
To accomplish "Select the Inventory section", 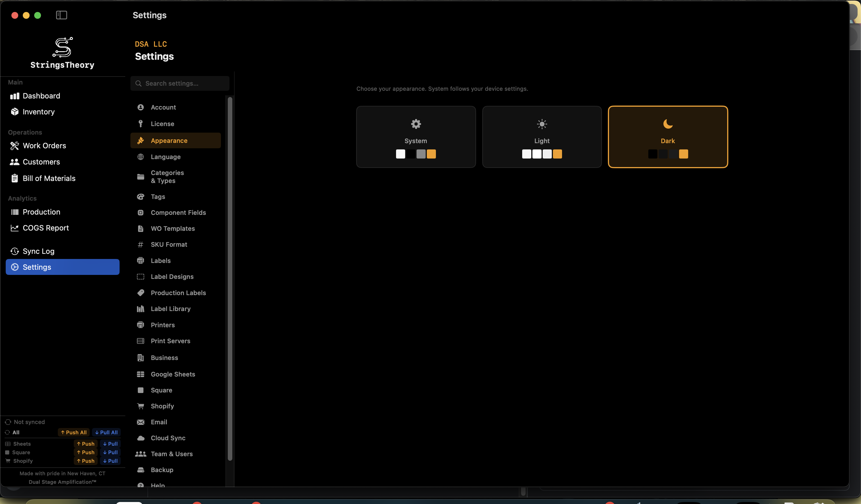I will pos(38,112).
